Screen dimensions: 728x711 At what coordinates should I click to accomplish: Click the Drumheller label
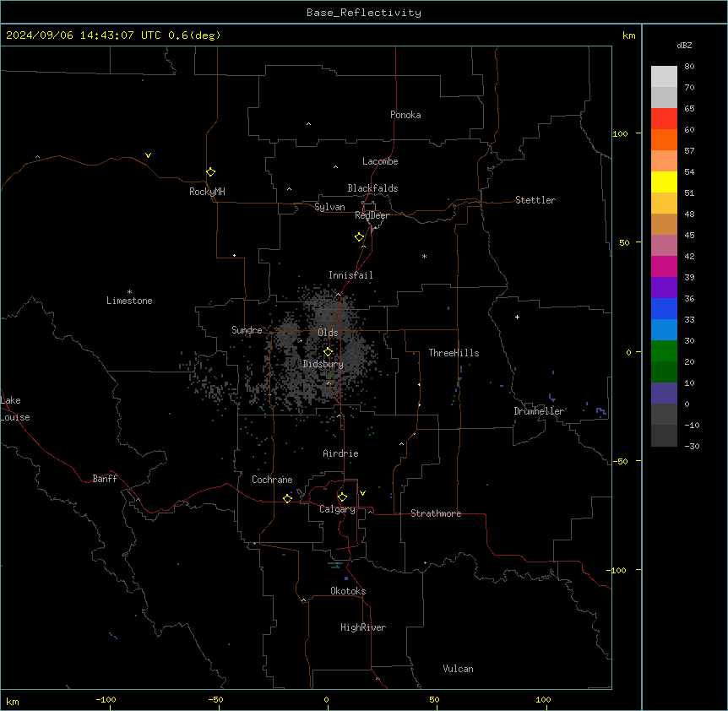click(539, 411)
